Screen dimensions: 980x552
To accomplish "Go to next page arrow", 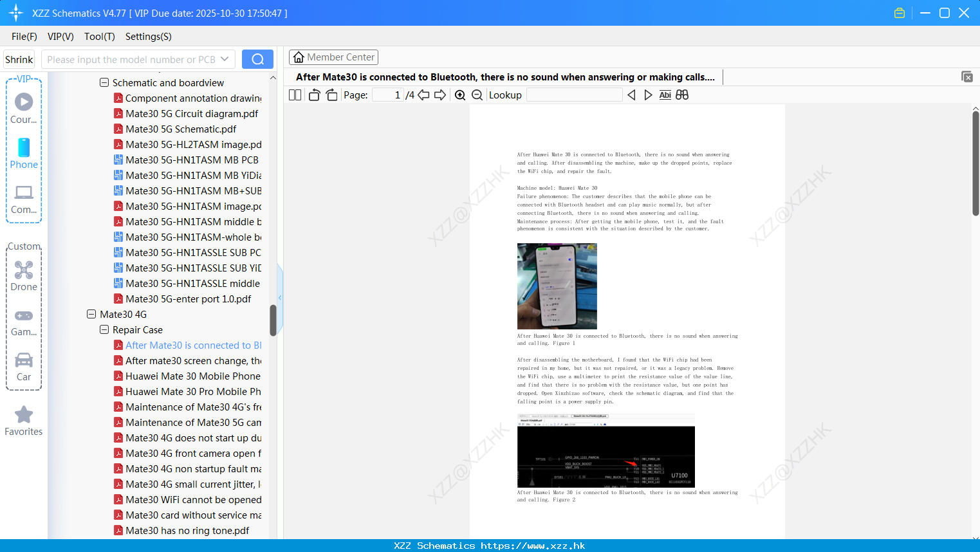I will click(440, 95).
